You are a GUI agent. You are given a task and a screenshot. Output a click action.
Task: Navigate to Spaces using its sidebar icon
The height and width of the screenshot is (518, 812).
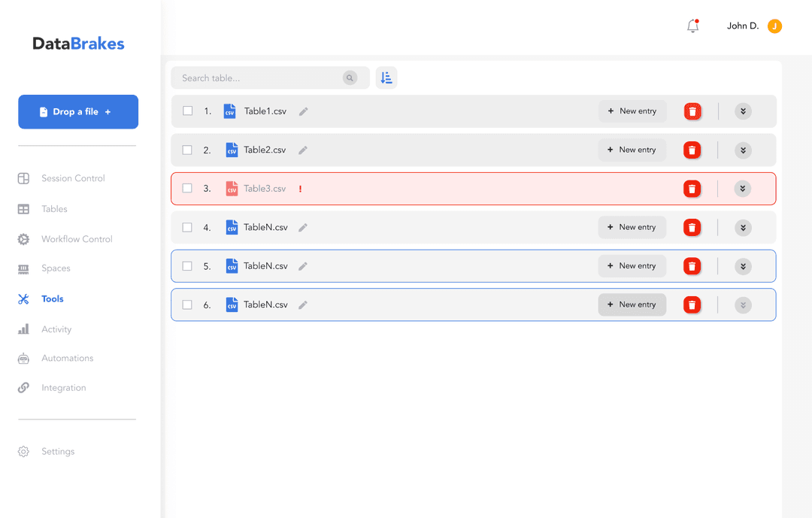(24, 268)
